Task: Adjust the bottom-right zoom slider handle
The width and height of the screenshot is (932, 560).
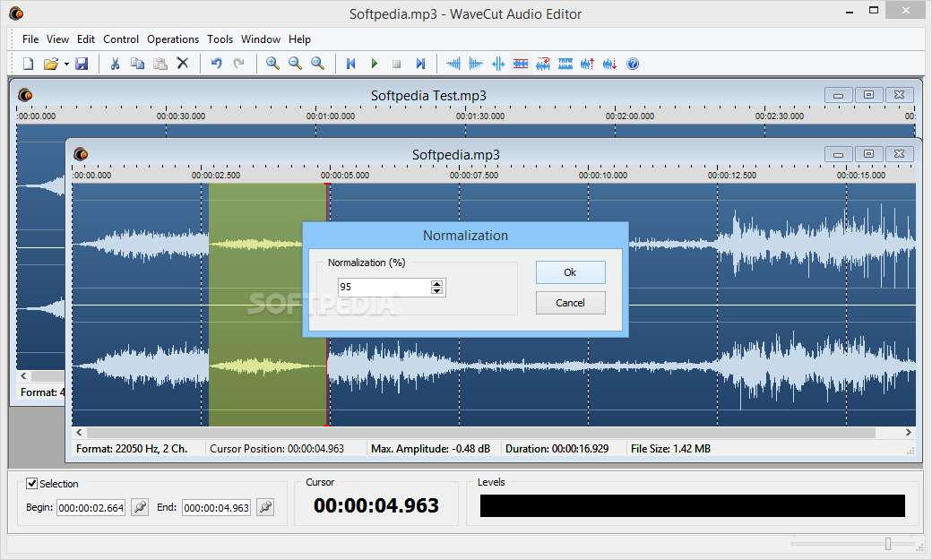Action: coord(888,544)
